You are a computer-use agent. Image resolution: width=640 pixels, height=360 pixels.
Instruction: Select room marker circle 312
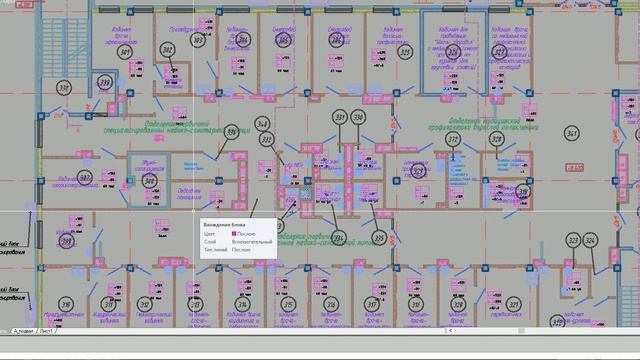tap(145, 304)
